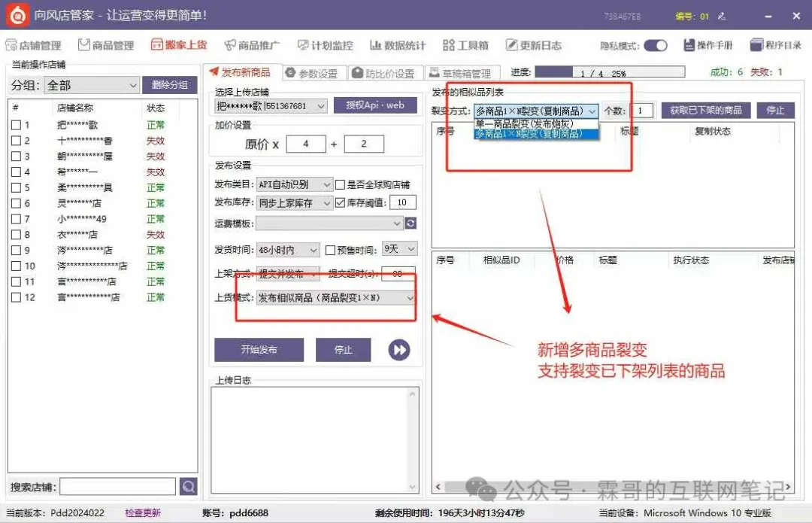Viewport: 812px width, 523px height.
Task: Click the 进度 progress bar
Action: [x=609, y=73]
